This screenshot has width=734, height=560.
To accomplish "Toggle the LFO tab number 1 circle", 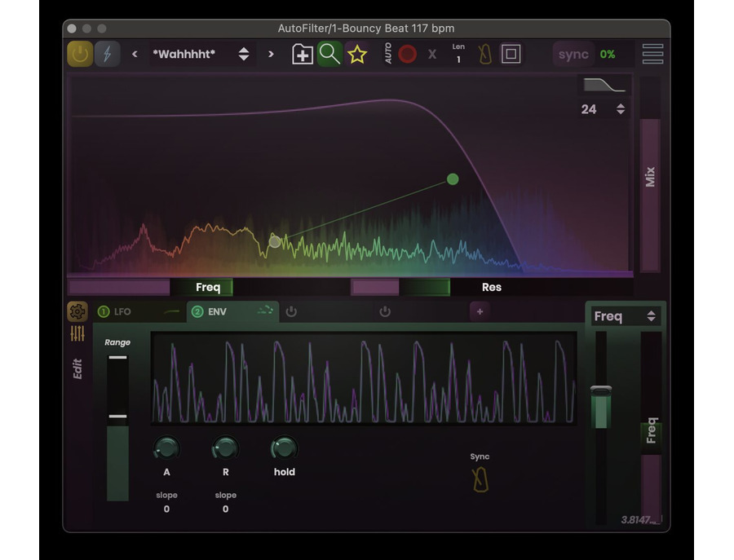I will coord(104,311).
